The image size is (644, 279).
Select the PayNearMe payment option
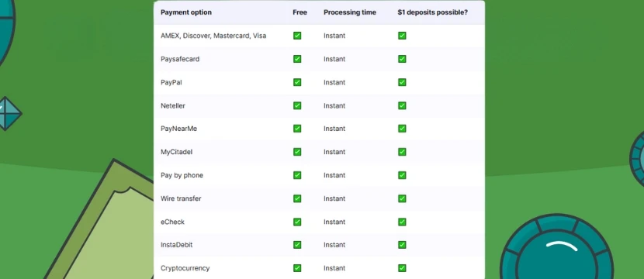click(178, 129)
